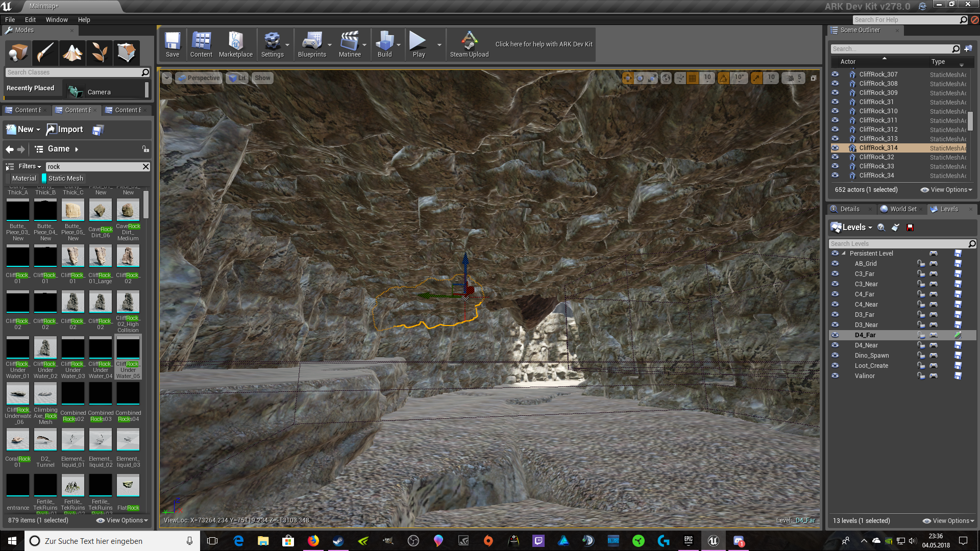Screen dimensions: 980x551
Task: Click Recently Placed category
Action: click(x=31, y=88)
